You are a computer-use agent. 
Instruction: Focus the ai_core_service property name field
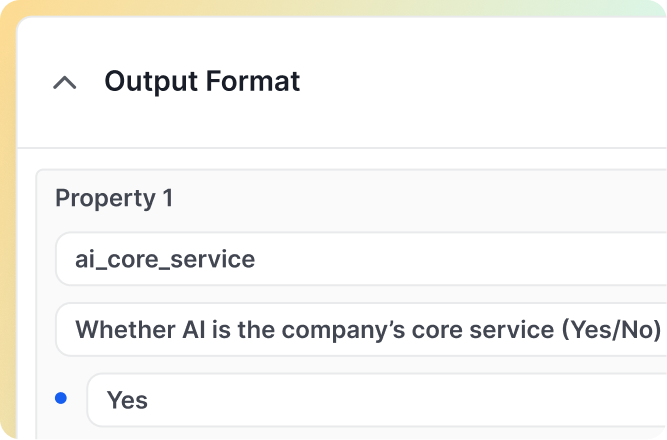click(360, 259)
